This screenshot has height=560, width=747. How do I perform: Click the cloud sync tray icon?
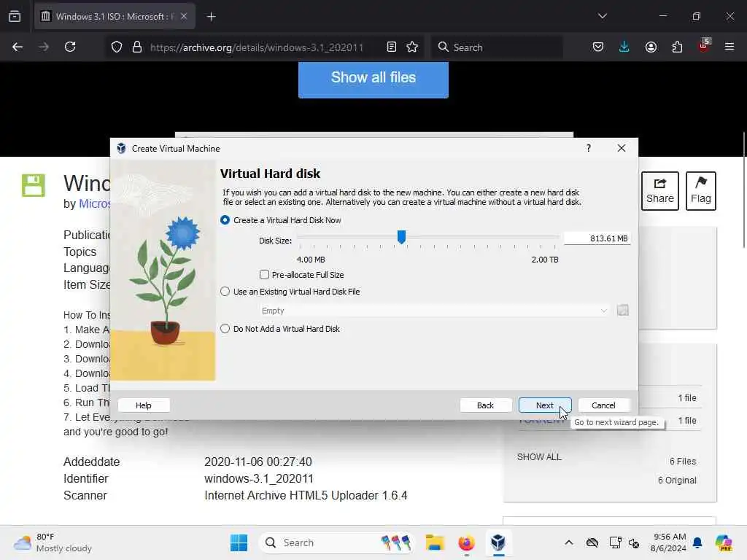[592, 542]
